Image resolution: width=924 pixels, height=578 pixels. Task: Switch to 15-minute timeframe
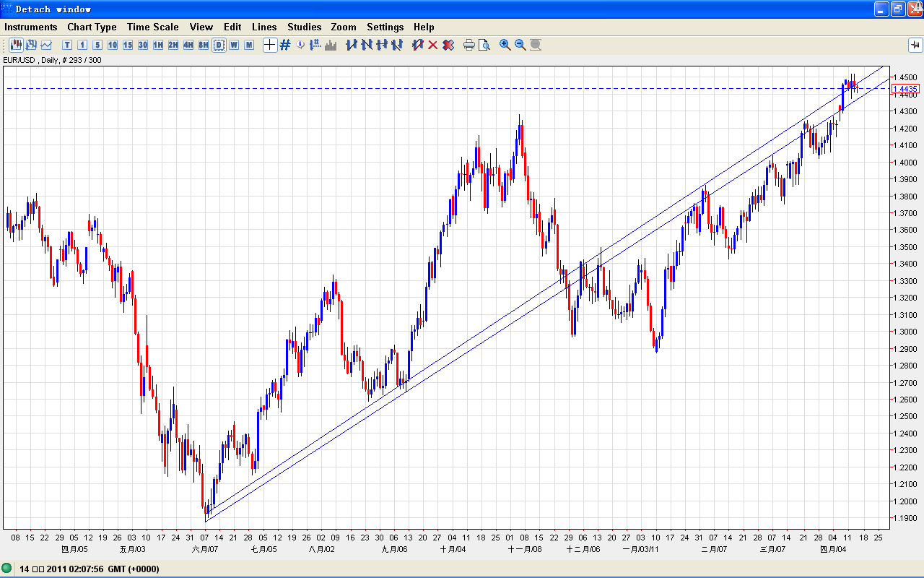click(128, 45)
